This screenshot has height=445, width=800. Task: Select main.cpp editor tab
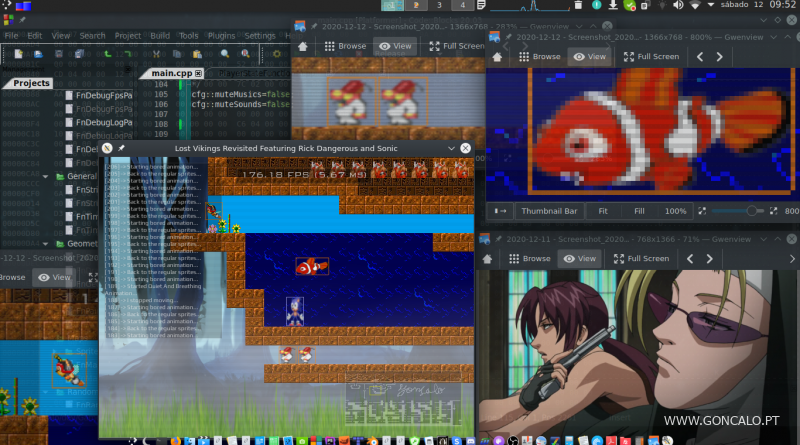[172, 73]
